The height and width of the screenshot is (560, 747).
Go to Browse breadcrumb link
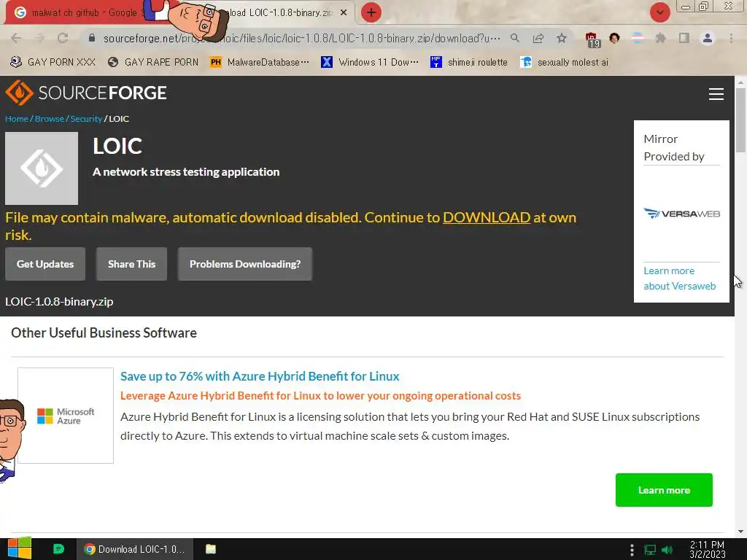49,119
